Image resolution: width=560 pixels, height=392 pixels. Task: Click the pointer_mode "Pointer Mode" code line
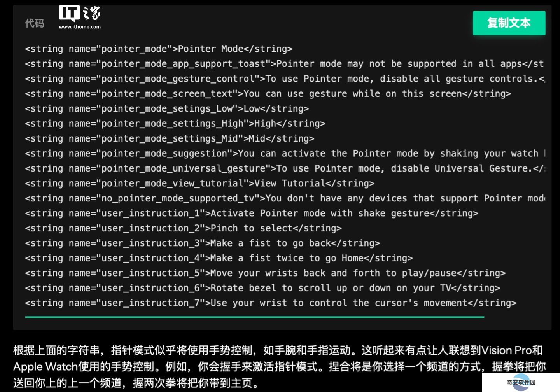(x=159, y=49)
